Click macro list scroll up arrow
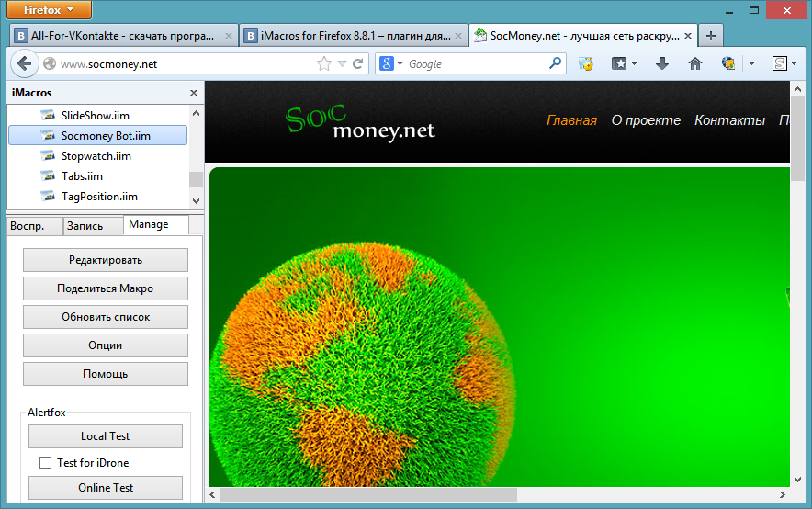The image size is (812, 509). pyautogui.click(x=196, y=113)
